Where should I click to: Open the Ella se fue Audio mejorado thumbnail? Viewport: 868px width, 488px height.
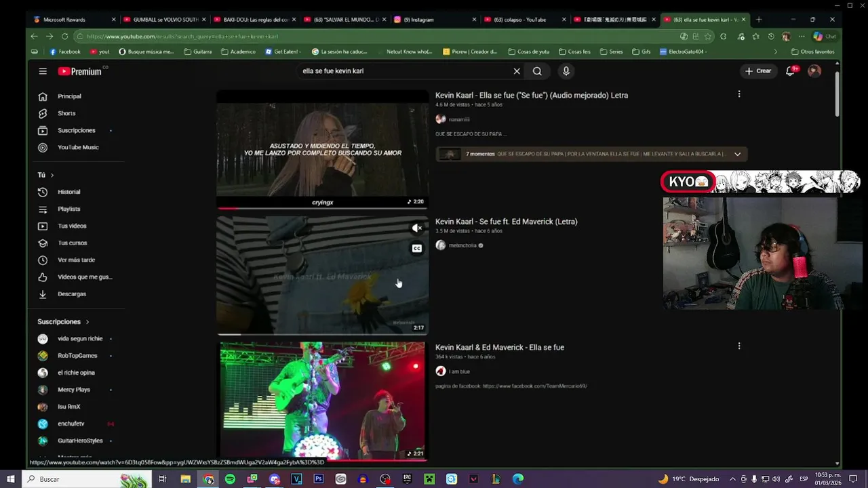coord(322,148)
